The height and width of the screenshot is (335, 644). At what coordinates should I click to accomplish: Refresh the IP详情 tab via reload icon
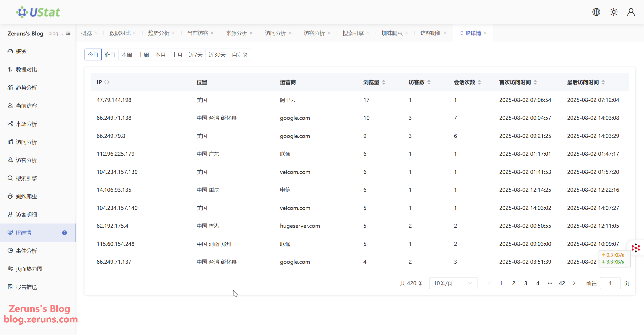pyautogui.click(x=461, y=33)
